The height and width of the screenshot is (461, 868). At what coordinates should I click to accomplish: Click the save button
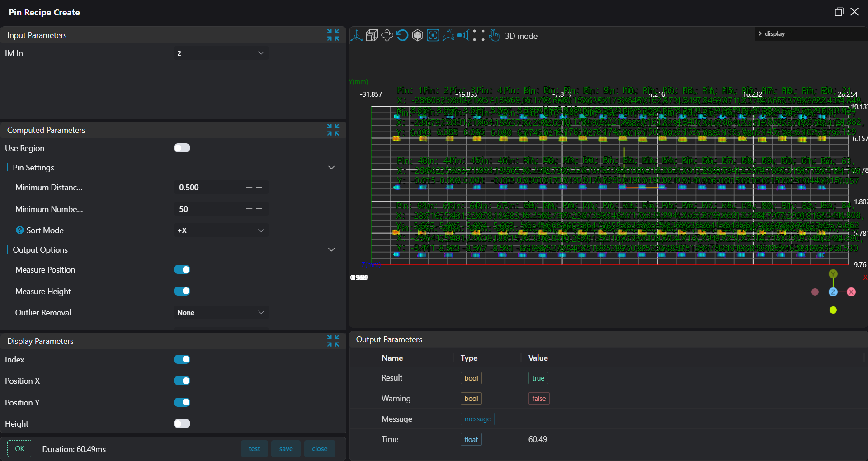pyautogui.click(x=286, y=449)
